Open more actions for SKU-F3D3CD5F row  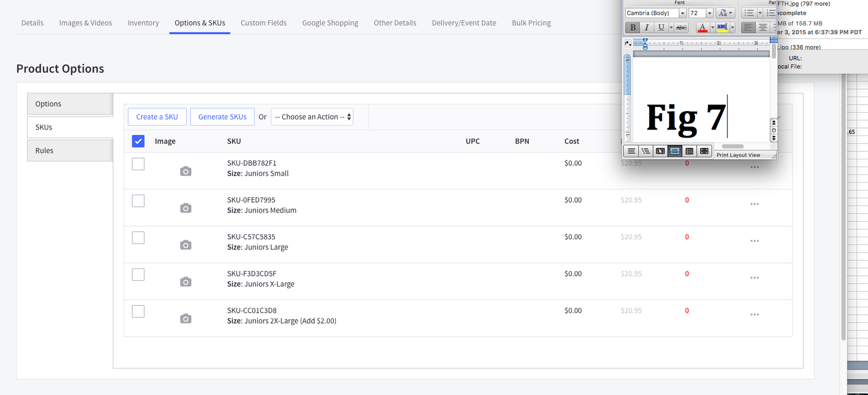[755, 278]
